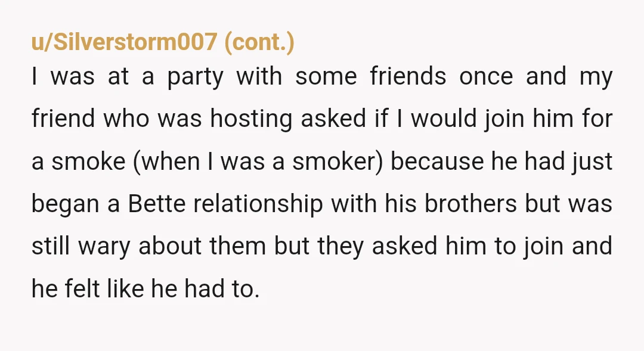
Task: Click the word "smoker)" with the closing parenthesis
Action: (x=337, y=161)
